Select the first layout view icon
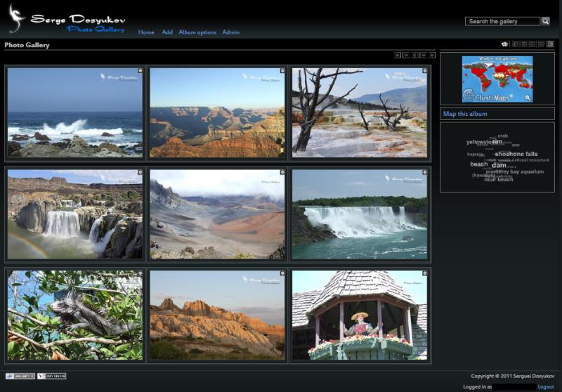The image size is (562, 392). coord(516,44)
